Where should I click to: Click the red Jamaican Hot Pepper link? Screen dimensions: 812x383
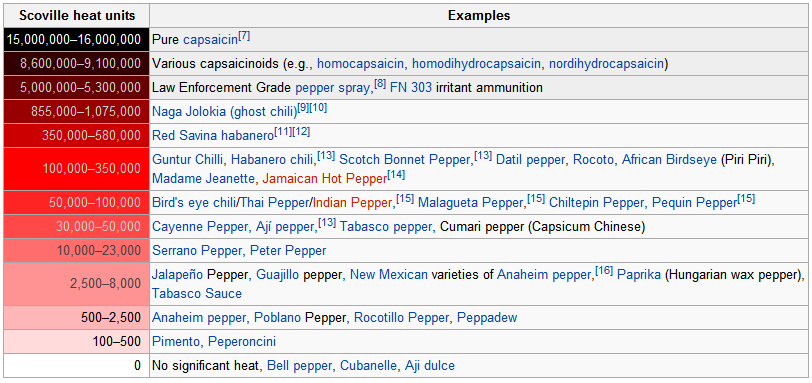coord(325,179)
